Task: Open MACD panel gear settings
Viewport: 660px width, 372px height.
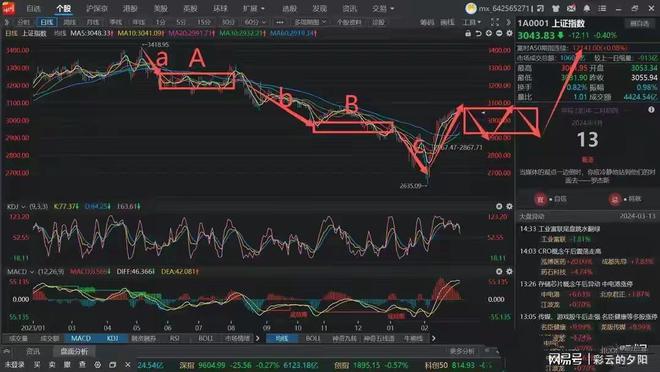Action: pyautogui.click(x=509, y=271)
